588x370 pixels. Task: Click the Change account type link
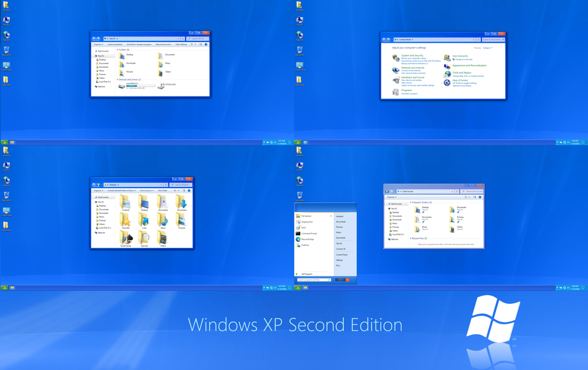[x=463, y=59]
